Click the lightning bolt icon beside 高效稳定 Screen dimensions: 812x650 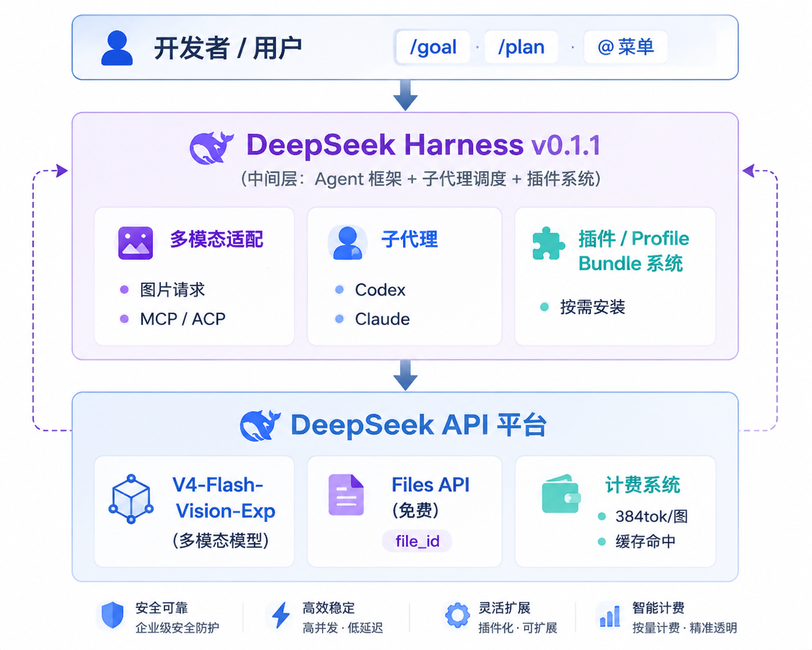(281, 615)
